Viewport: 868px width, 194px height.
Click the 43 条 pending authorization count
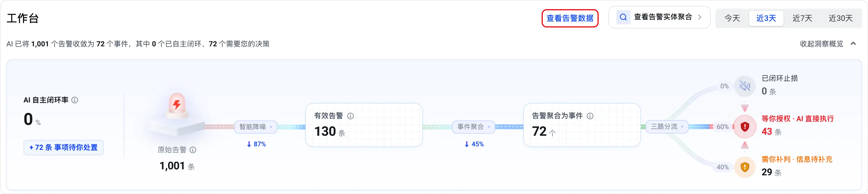pos(771,132)
